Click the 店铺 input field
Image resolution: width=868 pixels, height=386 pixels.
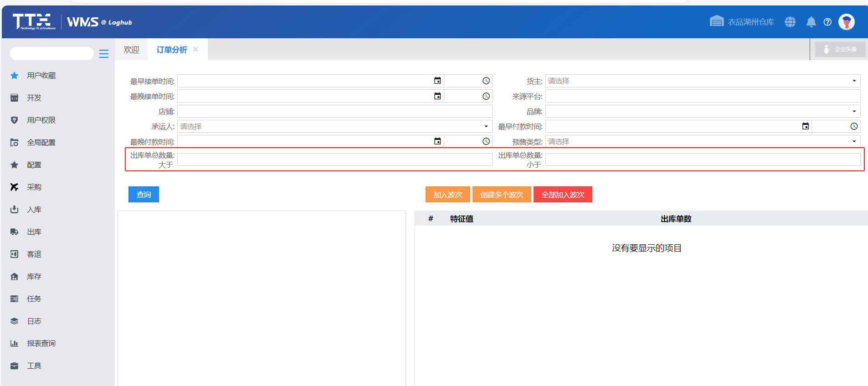pyautogui.click(x=334, y=111)
